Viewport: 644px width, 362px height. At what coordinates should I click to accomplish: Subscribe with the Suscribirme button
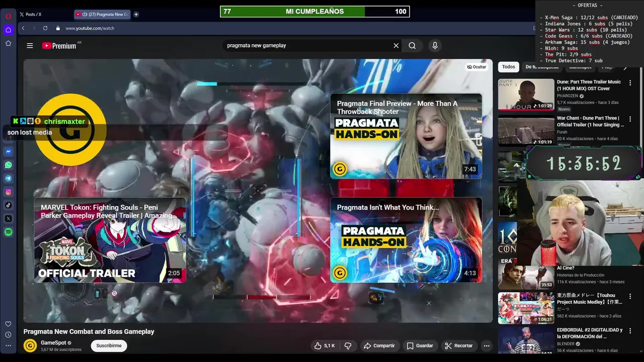tap(109, 345)
